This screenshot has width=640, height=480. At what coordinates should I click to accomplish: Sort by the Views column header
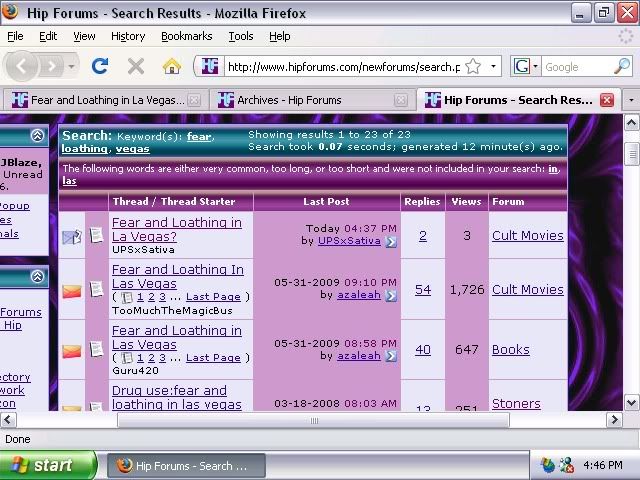(x=466, y=202)
